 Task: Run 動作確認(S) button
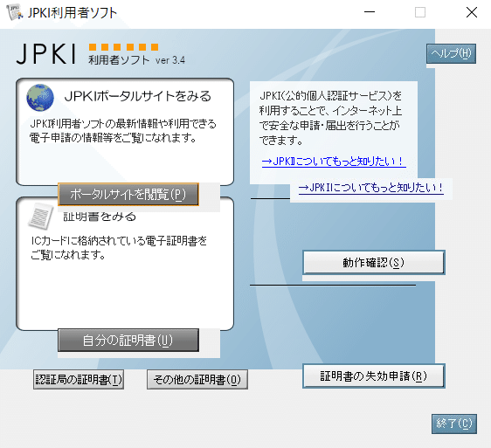pos(374,262)
